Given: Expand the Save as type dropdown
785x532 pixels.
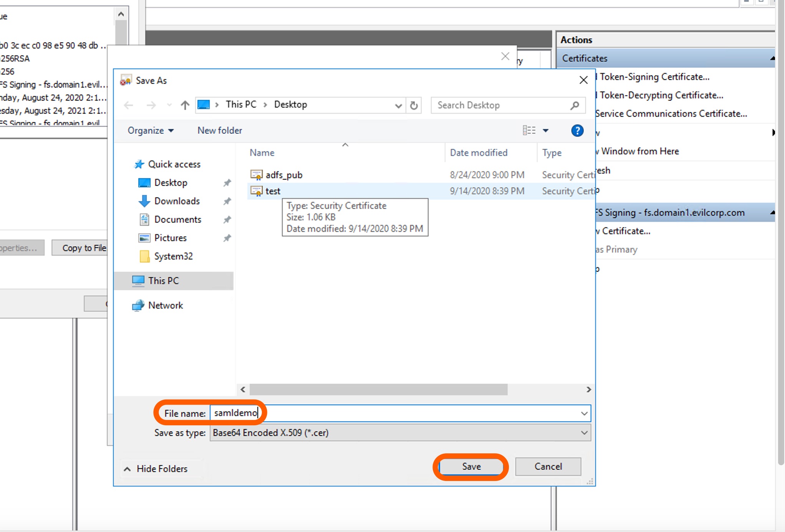Looking at the screenshot, I should click(x=584, y=433).
